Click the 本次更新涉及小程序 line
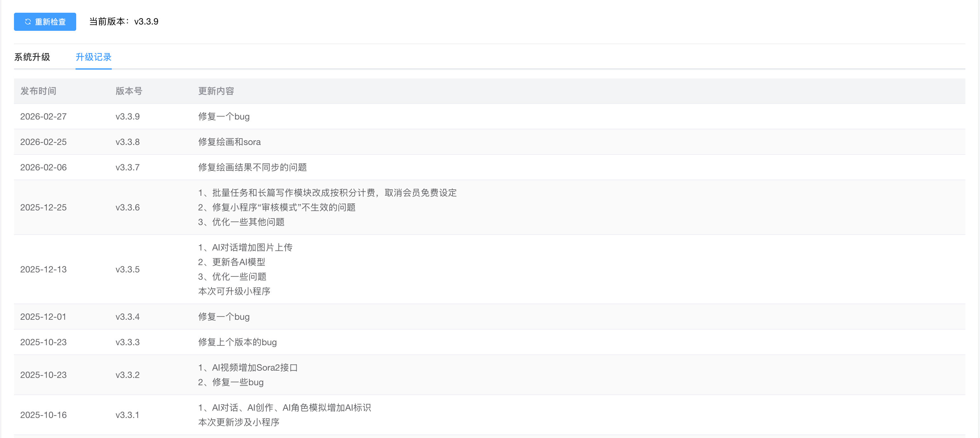 [239, 422]
